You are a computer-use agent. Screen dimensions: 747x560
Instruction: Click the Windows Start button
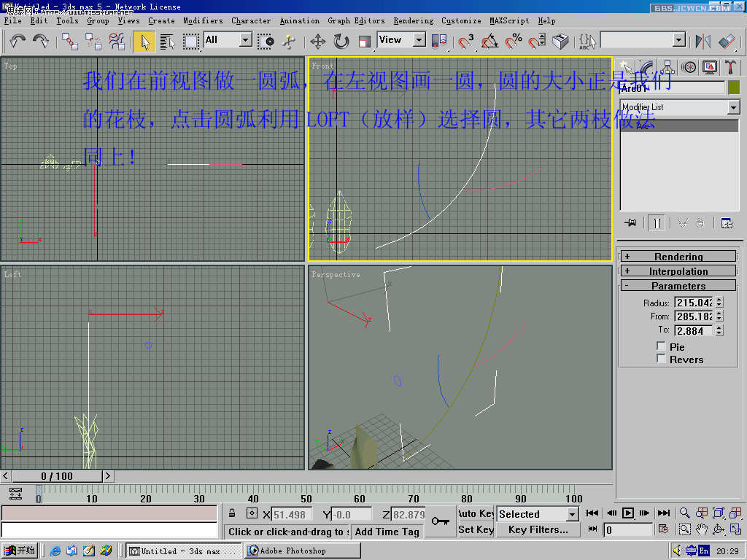pos(20,551)
